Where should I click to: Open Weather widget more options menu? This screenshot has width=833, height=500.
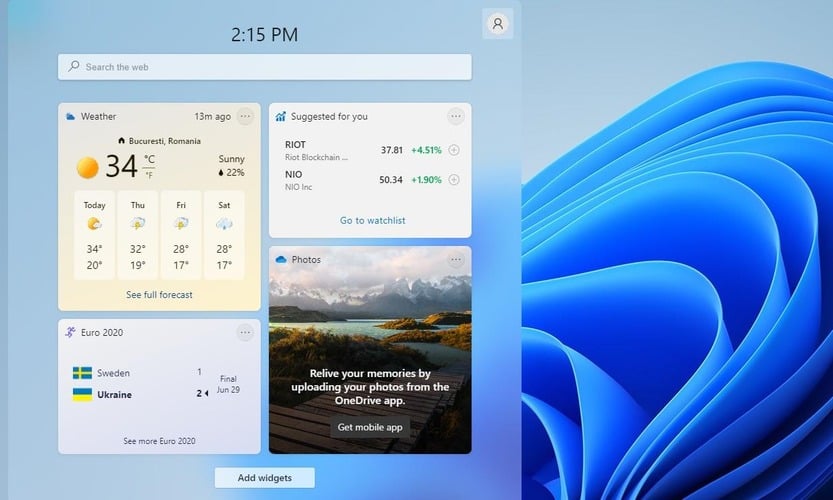tap(245, 116)
